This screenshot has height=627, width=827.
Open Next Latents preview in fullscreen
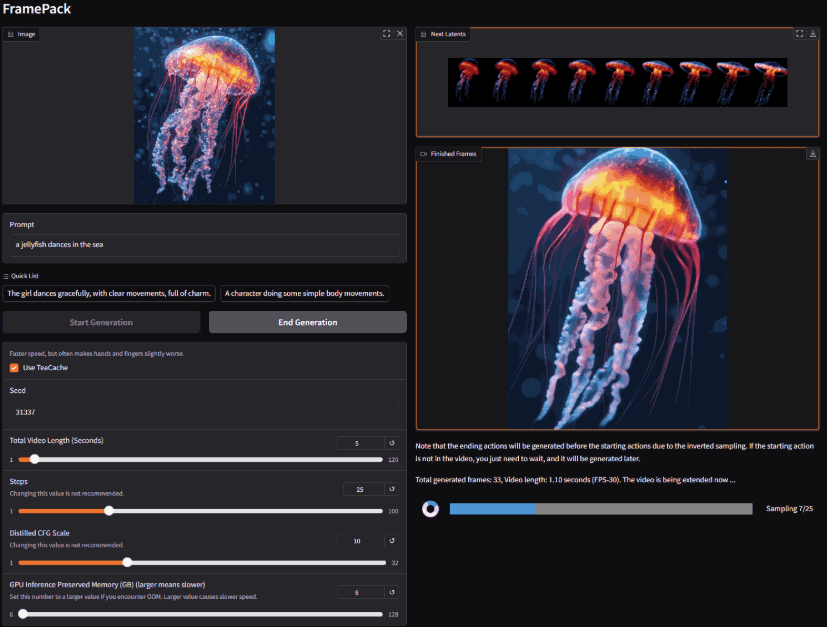(799, 34)
